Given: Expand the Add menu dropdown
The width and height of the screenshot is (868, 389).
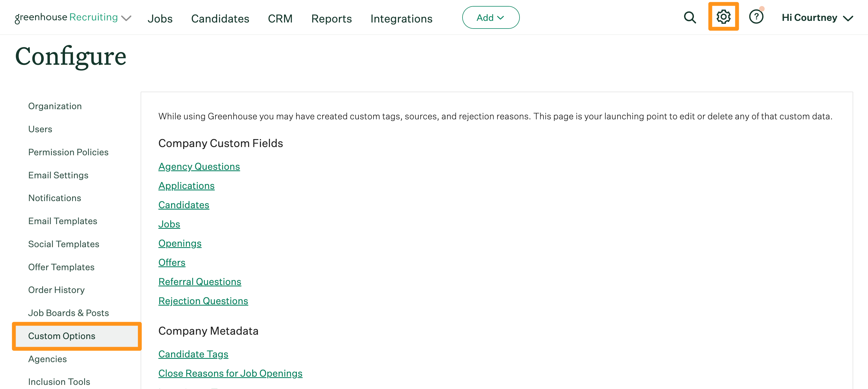Looking at the screenshot, I should point(490,17).
